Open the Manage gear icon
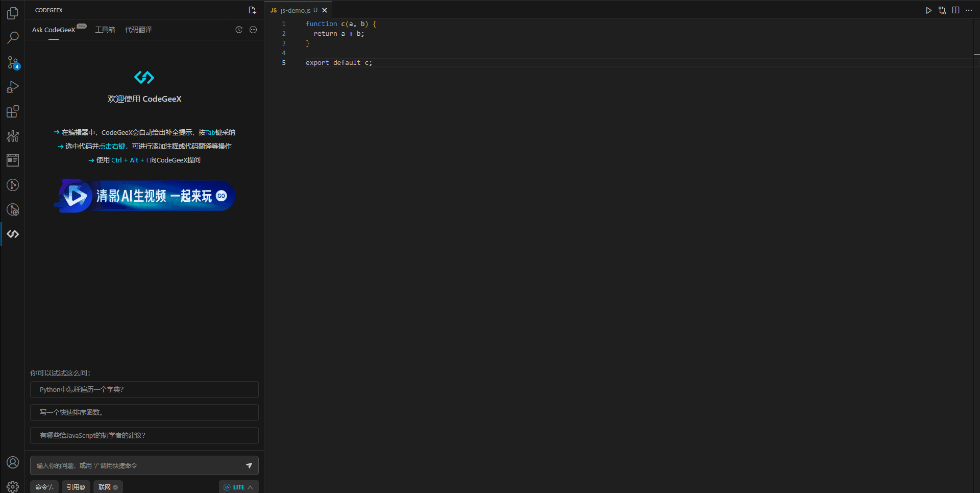Viewport: 980px width, 493px height. 13,486
